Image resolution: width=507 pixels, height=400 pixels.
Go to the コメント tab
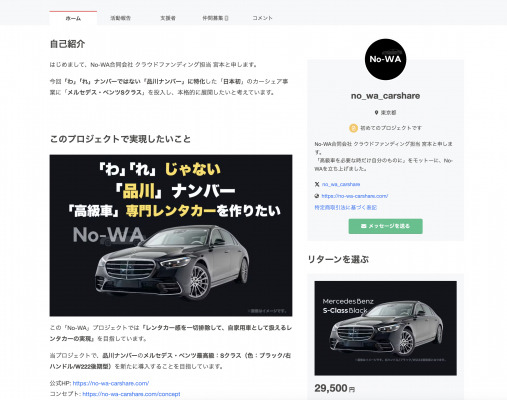tap(262, 18)
